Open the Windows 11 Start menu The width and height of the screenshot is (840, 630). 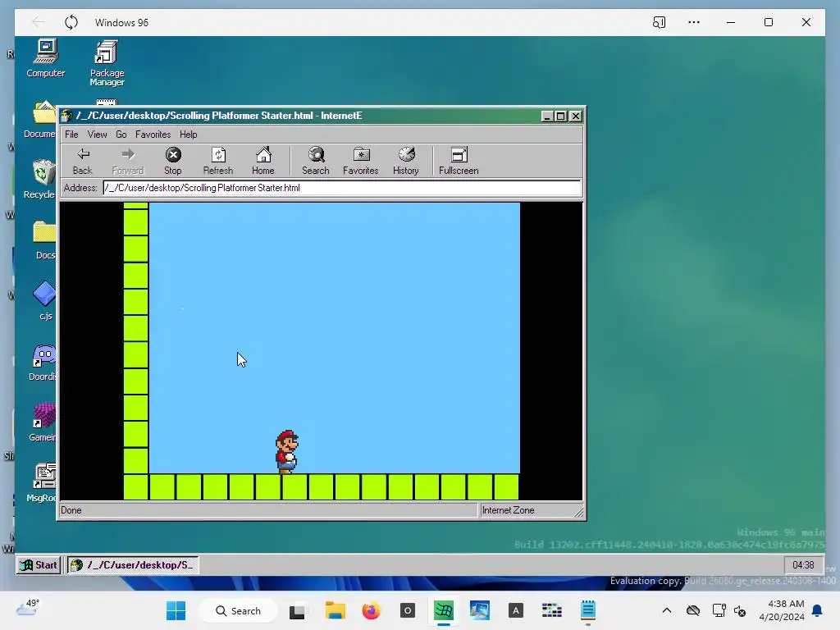click(x=176, y=610)
